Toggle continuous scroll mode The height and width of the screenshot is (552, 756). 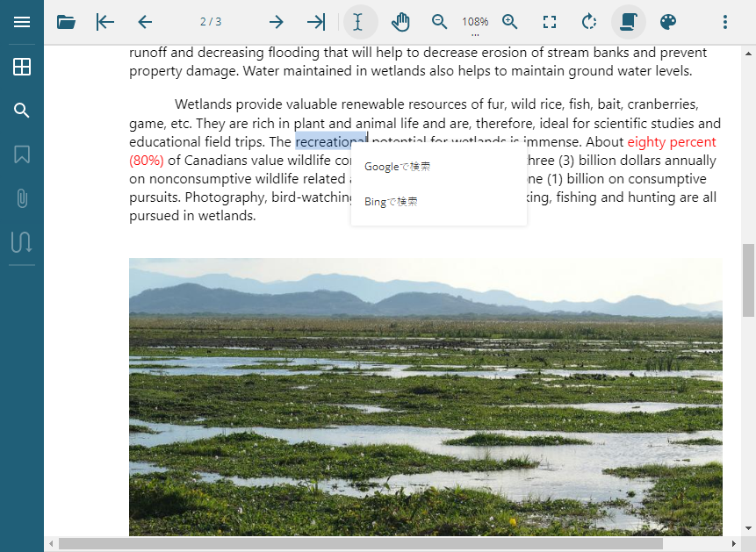coord(628,22)
